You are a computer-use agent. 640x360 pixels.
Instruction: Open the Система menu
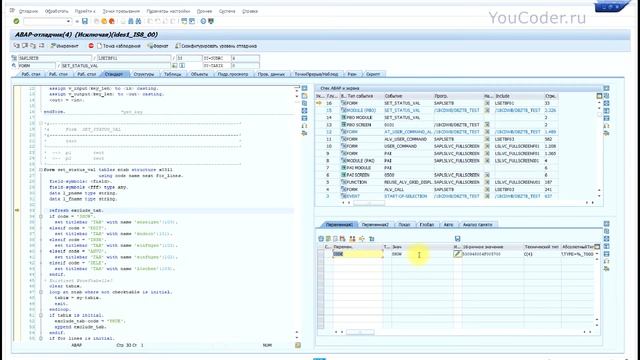pyautogui.click(x=227, y=11)
